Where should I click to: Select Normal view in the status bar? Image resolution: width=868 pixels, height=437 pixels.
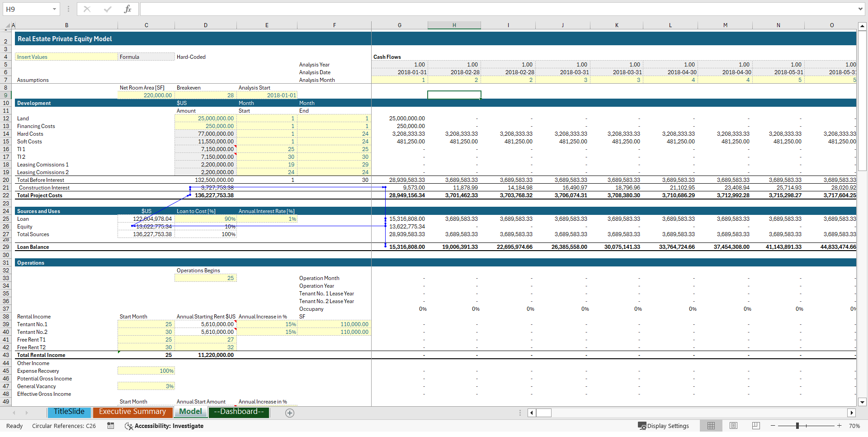click(711, 426)
